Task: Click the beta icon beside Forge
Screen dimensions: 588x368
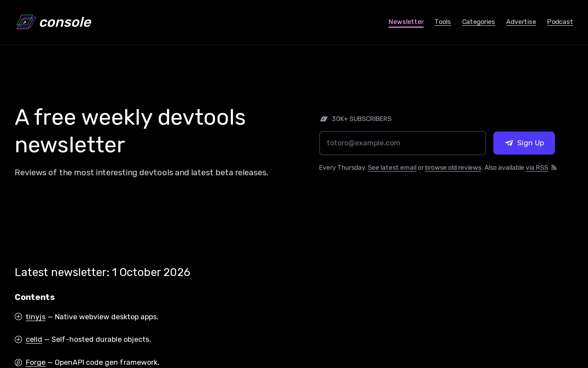Action: pyautogui.click(x=18, y=362)
